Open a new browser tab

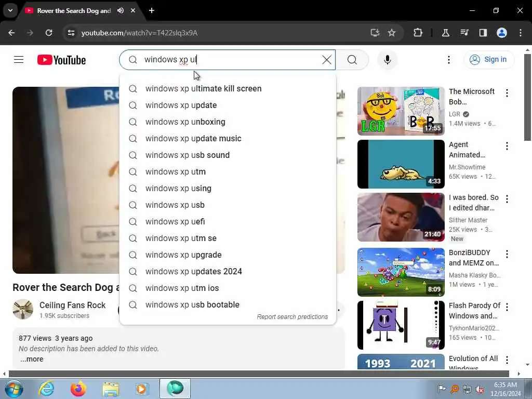tap(152, 10)
